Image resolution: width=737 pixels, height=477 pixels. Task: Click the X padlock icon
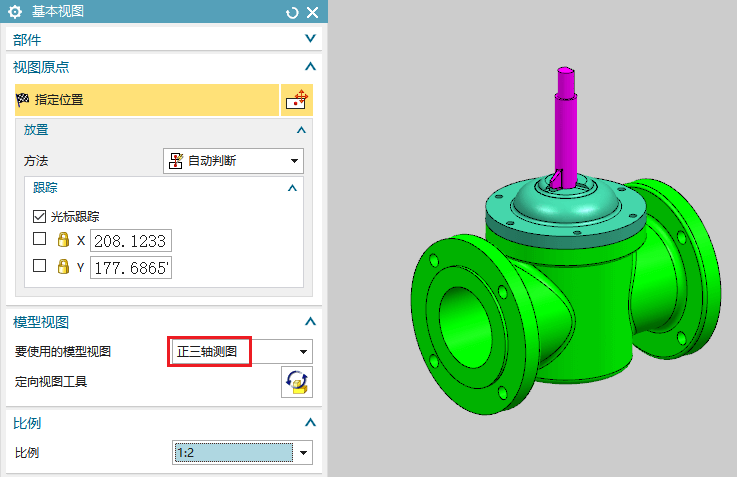coord(63,239)
